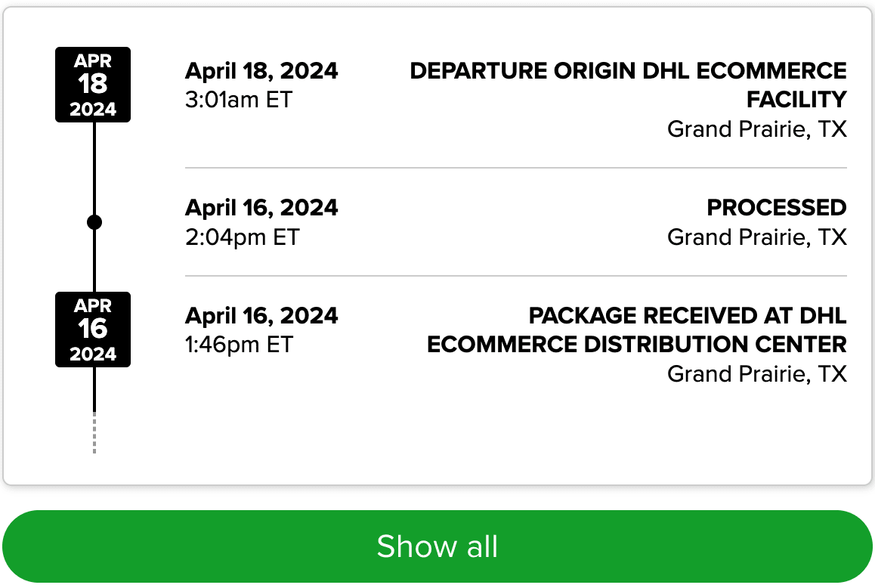Click the APR 18 2024 date badge
This screenshot has height=588, width=875.
[93, 85]
